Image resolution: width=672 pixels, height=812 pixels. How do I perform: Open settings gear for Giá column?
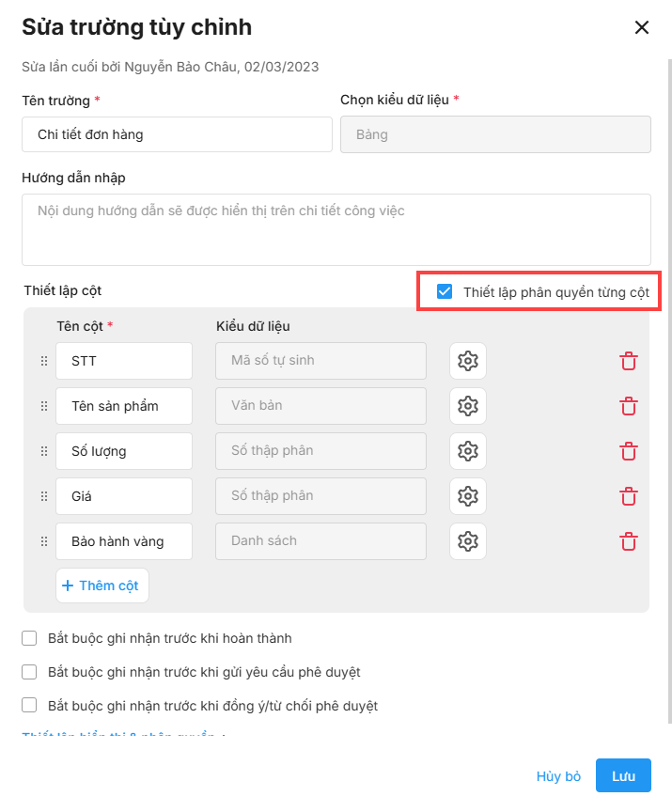pyautogui.click(x=468, y=496)
